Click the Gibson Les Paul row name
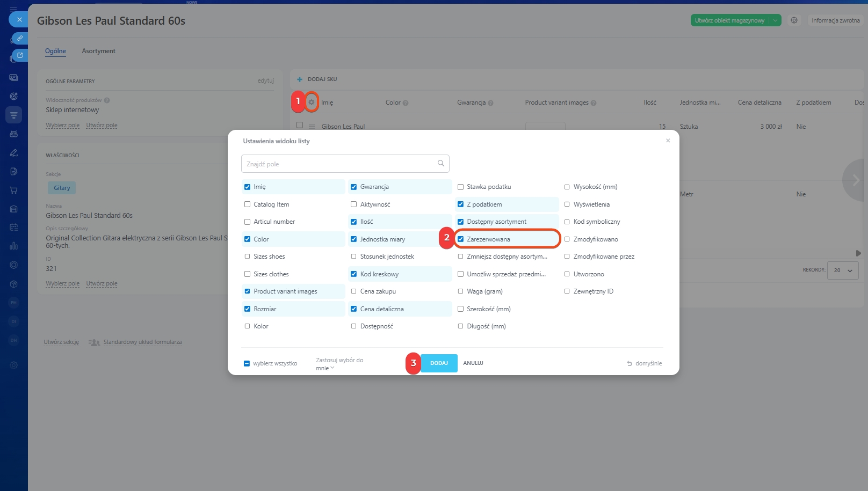This screenshot has height=491, width=868. [343, 127]
